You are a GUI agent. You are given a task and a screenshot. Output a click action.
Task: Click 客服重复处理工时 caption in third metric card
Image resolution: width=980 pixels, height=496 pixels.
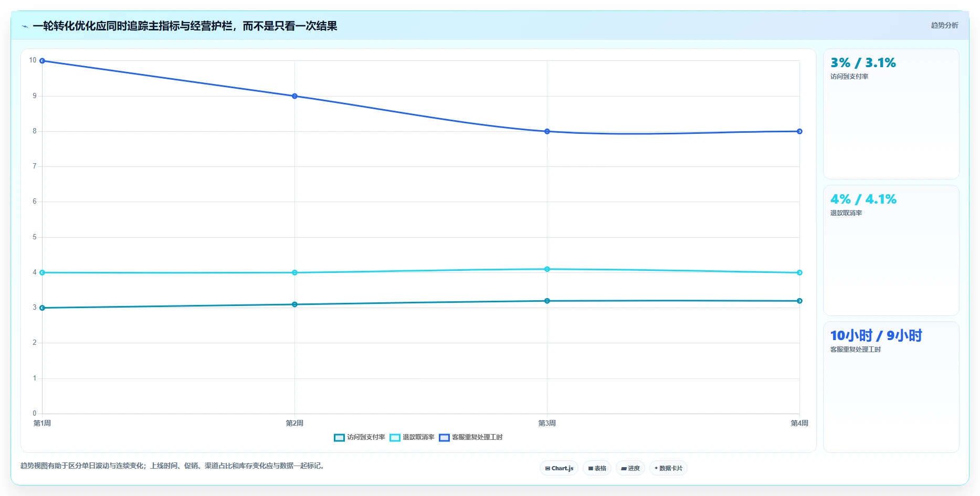[856, 350]
